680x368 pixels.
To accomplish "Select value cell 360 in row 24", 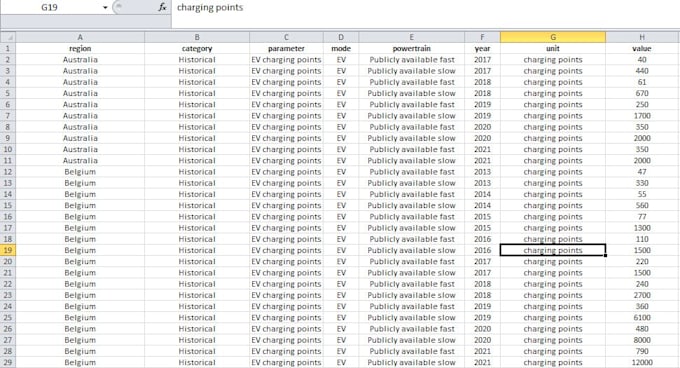I will pos(642,306).
